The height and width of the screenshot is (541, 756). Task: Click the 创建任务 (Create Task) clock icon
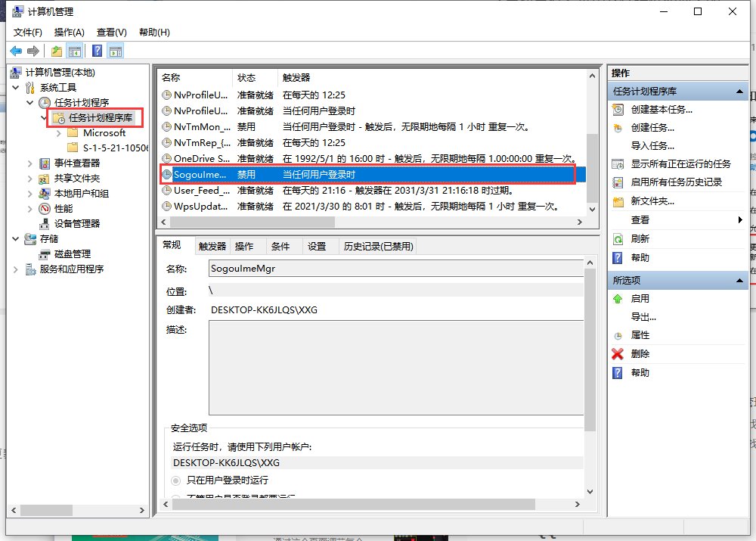click(x=618, y=126)
